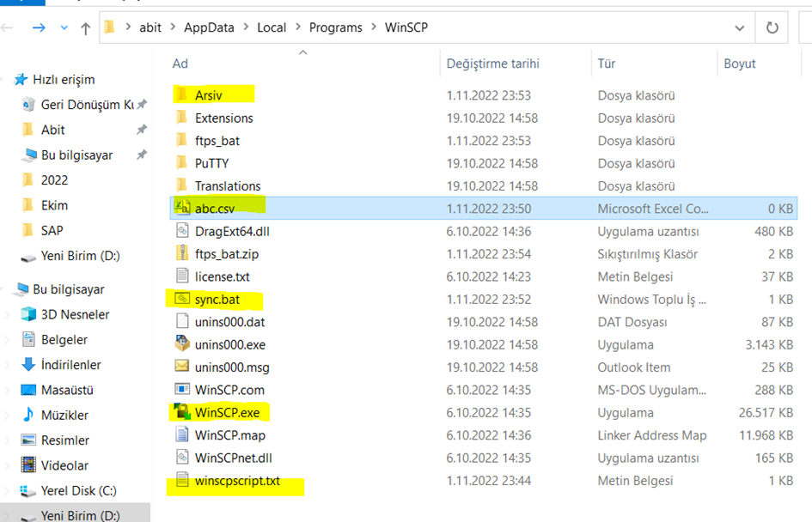Click the abc.csv Excel file icon

[x=182, y=208]
